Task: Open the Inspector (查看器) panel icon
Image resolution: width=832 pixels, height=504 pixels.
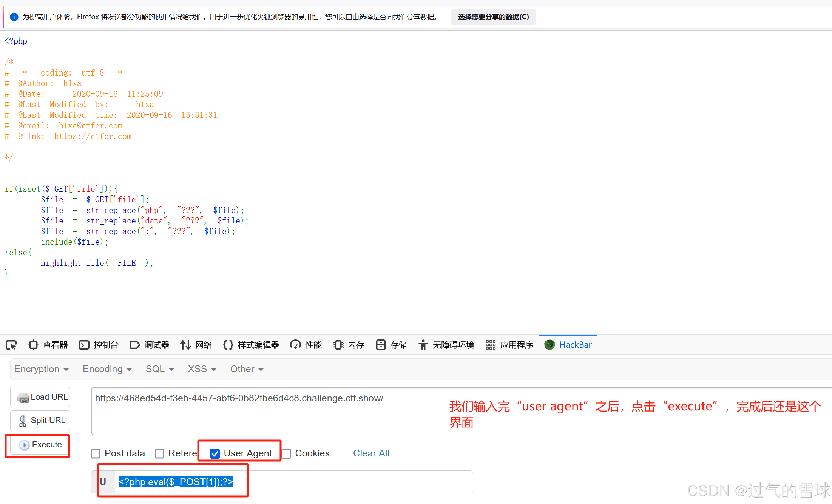Action: 33,345
